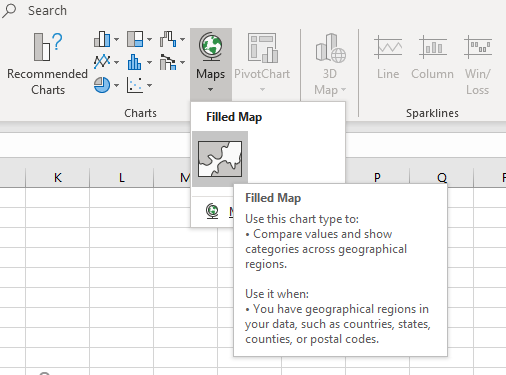
Task: Insert Hierarchy (Treemap) chart icon
Action: [x=135, y=39]
